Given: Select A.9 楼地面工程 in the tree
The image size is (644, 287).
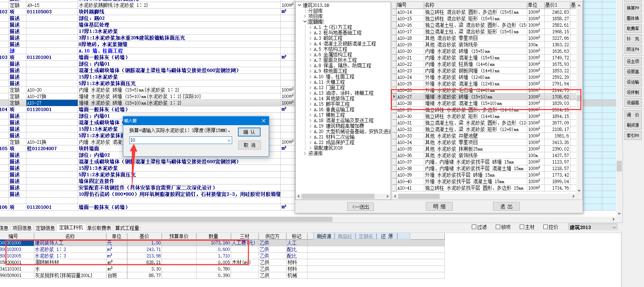Looking at the screenshot, I should tap(330, 71).
